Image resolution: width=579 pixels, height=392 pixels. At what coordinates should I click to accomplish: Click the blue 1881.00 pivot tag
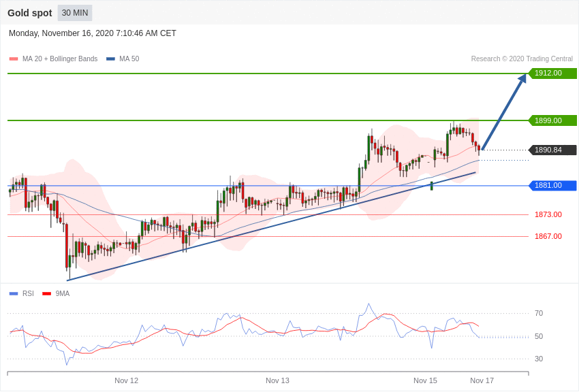552,186
